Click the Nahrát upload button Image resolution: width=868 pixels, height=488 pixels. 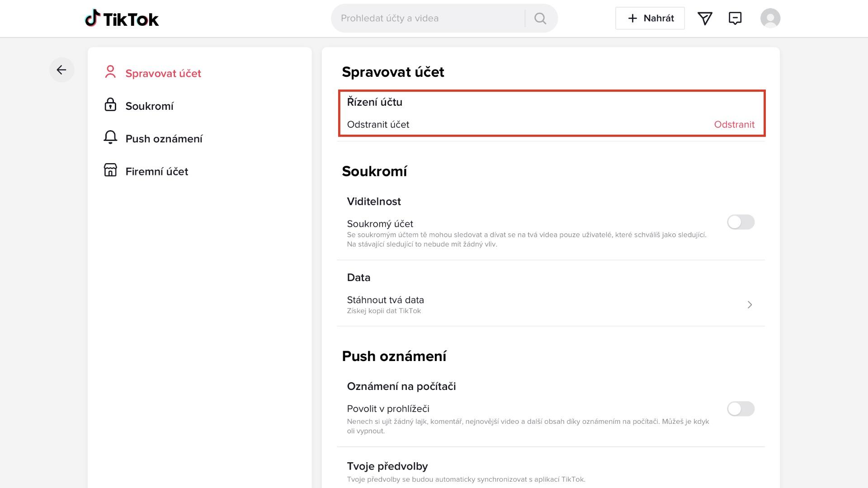point(650,19)
